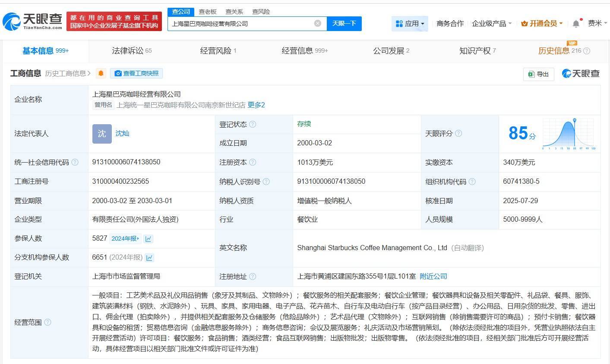Switch to the 查风险 search tab
The width and height of the screenshot is (610, 364).
(261, 12)
